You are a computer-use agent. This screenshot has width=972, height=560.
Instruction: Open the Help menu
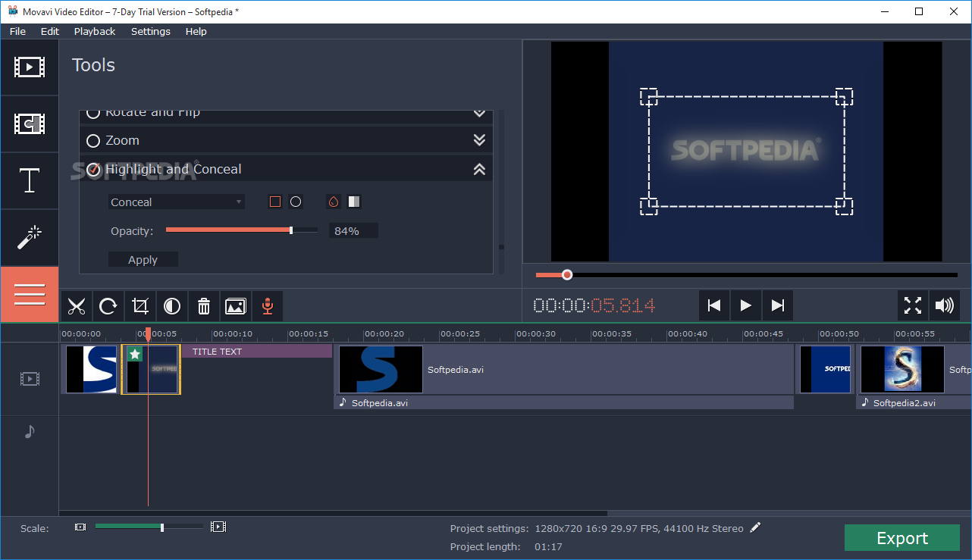click(x=196, y=31)
